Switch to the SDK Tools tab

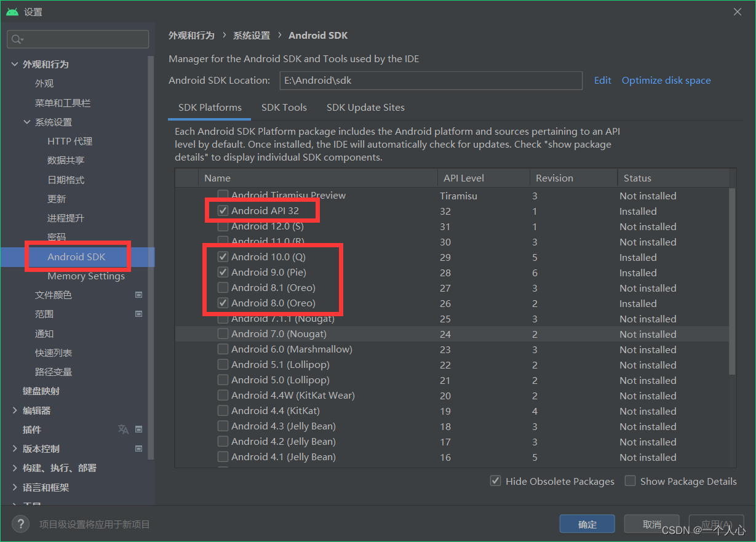[284, 107]
